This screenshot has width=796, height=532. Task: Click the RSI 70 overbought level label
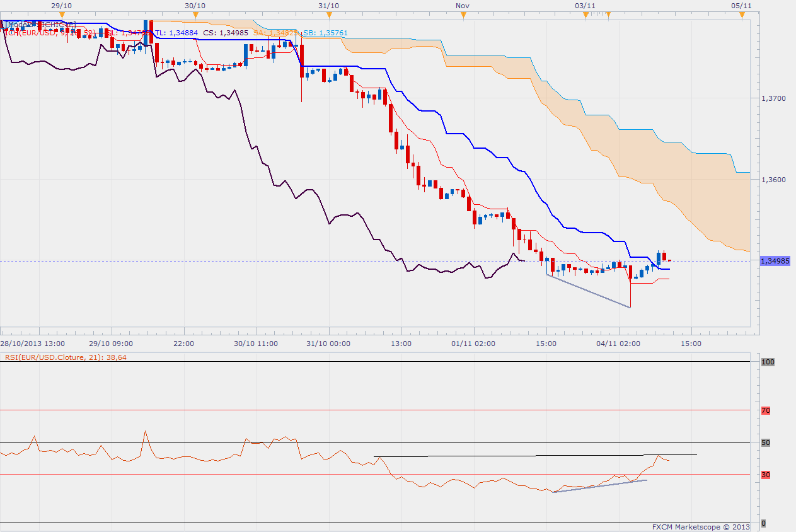pos(766,410)
